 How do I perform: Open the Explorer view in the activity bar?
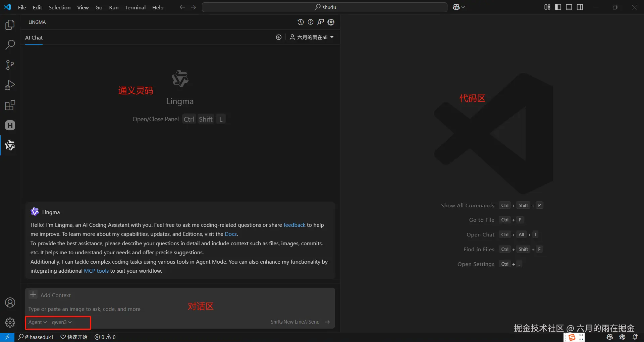(x=10, y=25)
